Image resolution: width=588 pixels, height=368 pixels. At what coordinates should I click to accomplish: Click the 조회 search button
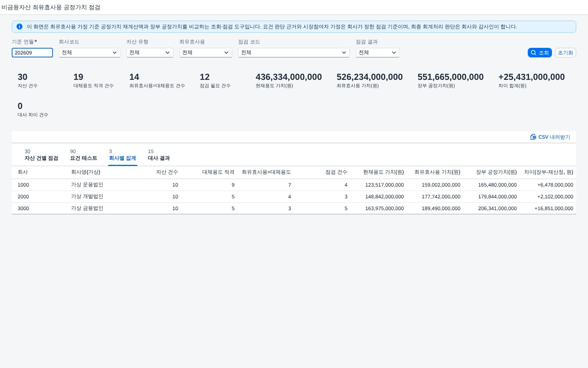pos(539,53)
